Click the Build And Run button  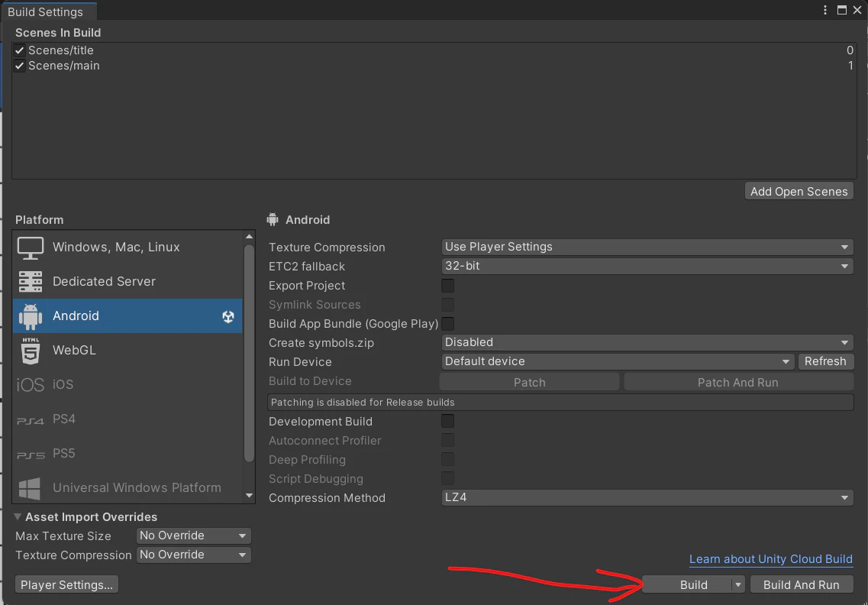[x=801, y=584]
